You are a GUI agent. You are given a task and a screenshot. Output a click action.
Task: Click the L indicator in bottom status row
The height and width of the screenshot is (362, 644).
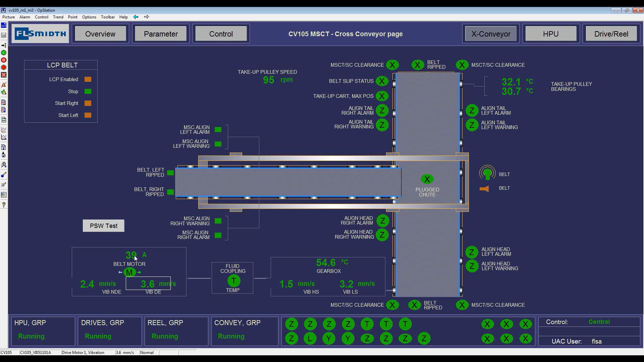[x=310, y=339]
